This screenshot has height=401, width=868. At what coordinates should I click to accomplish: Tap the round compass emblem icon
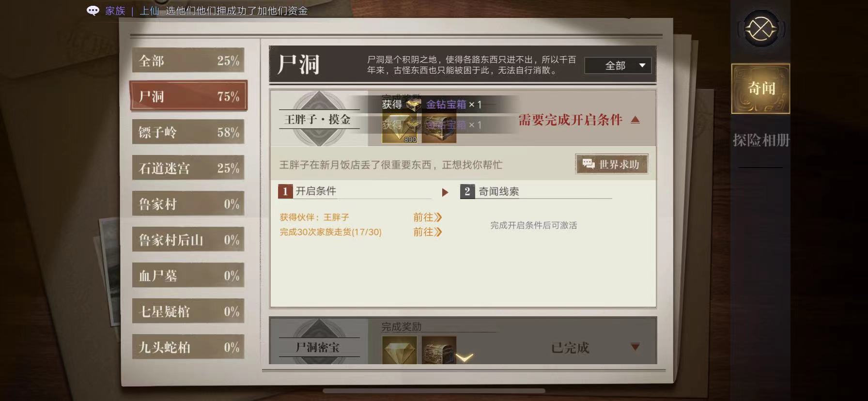760,29
